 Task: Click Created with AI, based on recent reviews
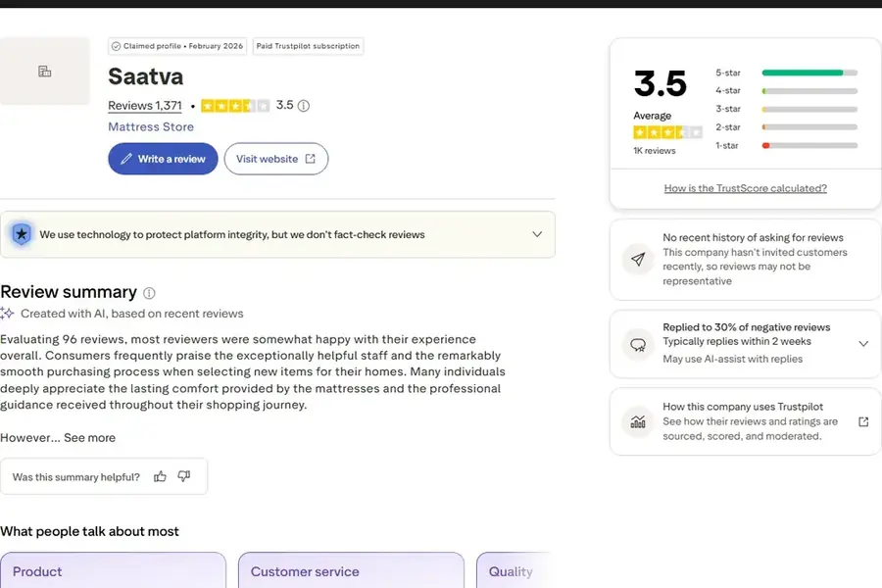(x=132, y=314)
